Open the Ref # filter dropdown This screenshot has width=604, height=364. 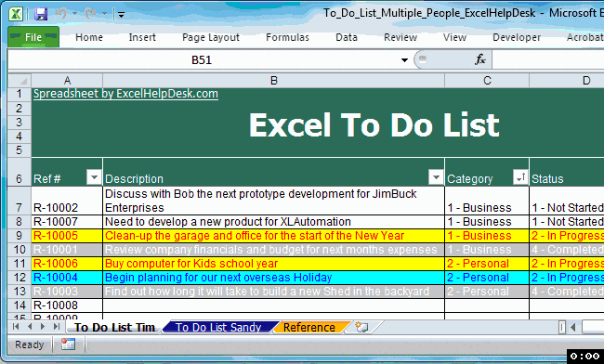click(x=94, y=177)
